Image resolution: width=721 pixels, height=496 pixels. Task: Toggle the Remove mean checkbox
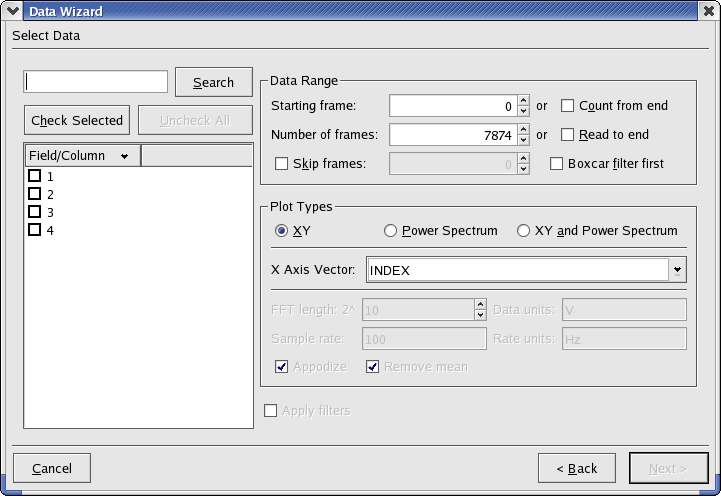point(372,367)
